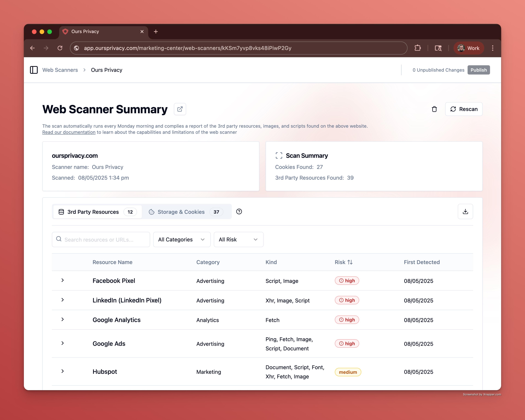The width and height of the screenshot is (525, 420).
Task: Click the Rescan button
Action: [464, 109]
